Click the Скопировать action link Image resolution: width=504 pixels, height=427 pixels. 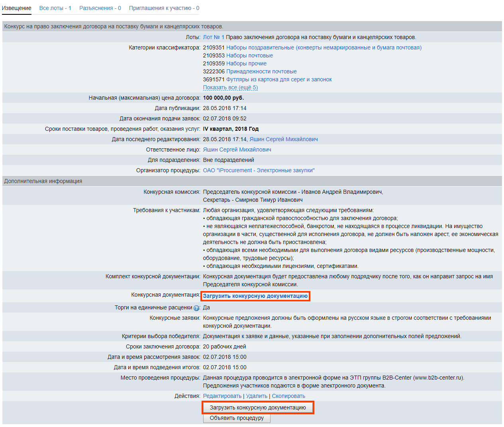[x=288, y=396]
